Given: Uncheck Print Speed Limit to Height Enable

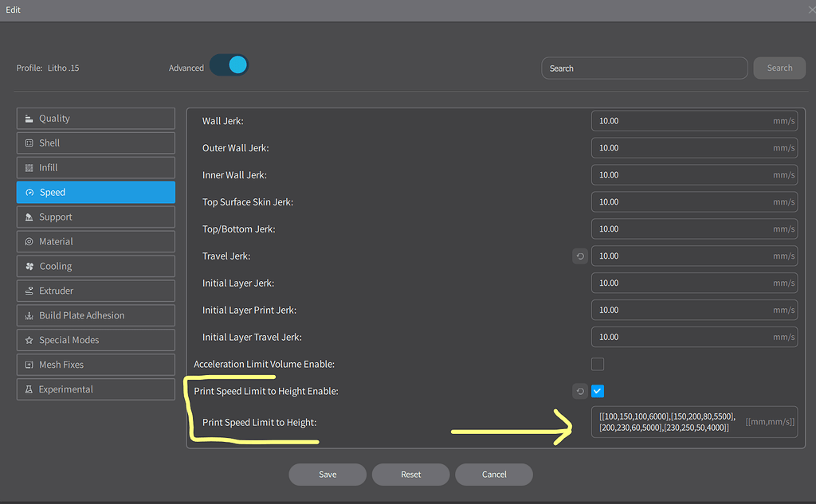Looking at the screenshot, I should click(598, 391).
